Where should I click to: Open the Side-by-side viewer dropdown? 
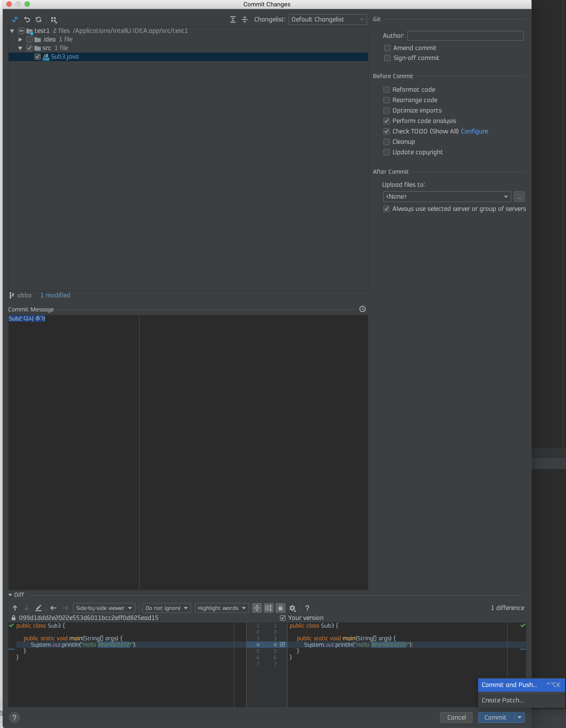point(104,608)
